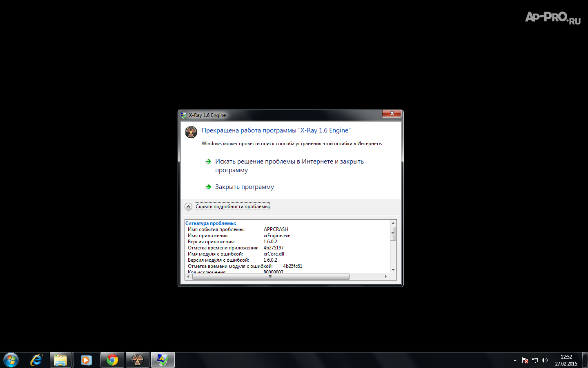
Task: Open the Windows Start menu
Action: tap(11, 360)
